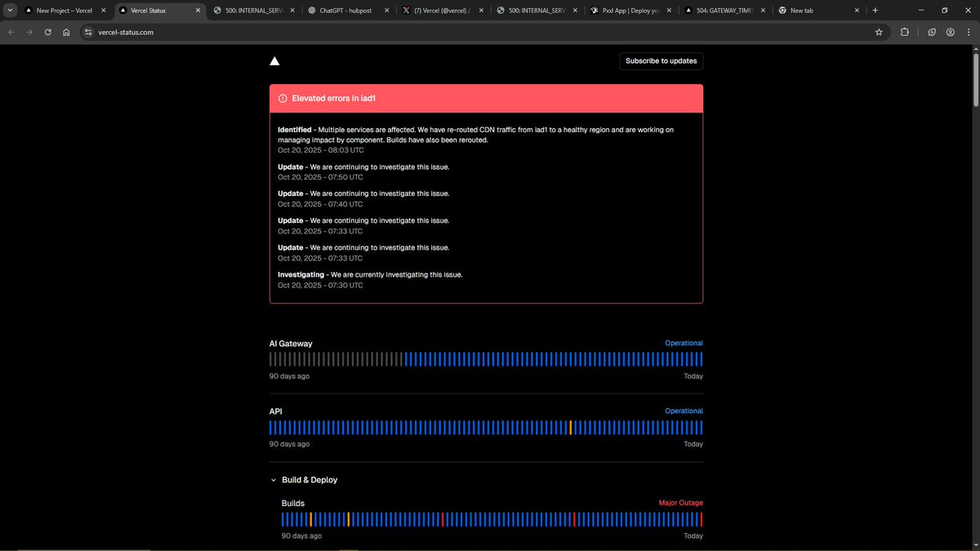Image resolution: width=980 pixels, height=551 pixels.
Task: Click the 07:50 UTC update timestamp
Action: pos(320,177)
